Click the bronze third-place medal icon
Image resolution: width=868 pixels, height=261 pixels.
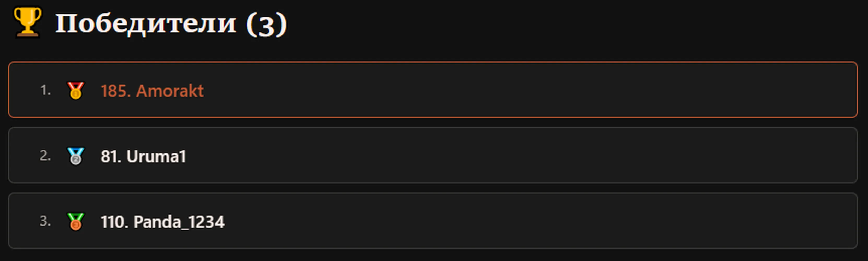point(75,221)
